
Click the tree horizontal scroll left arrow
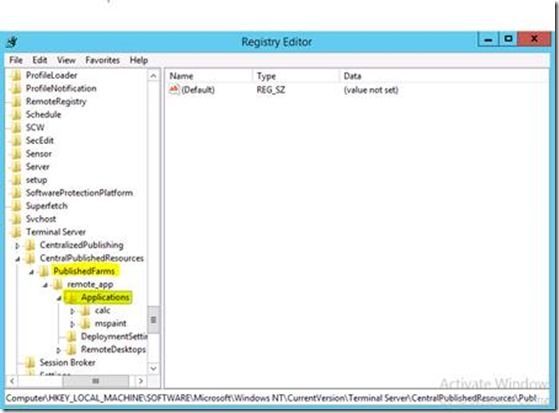click(12, 381)
